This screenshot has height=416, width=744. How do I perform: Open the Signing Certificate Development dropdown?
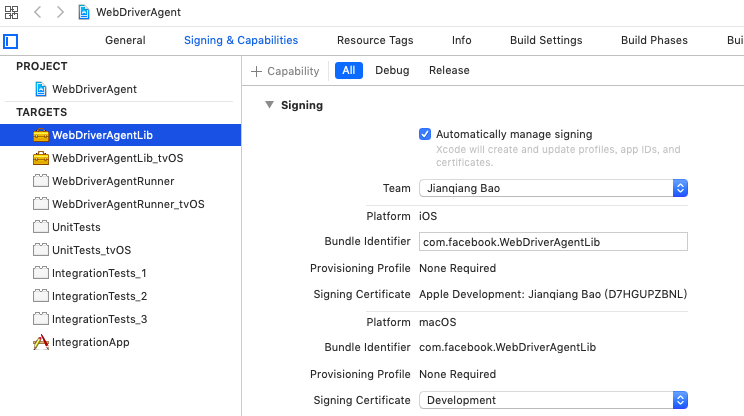pyautogui.click(x=553, y=400)
